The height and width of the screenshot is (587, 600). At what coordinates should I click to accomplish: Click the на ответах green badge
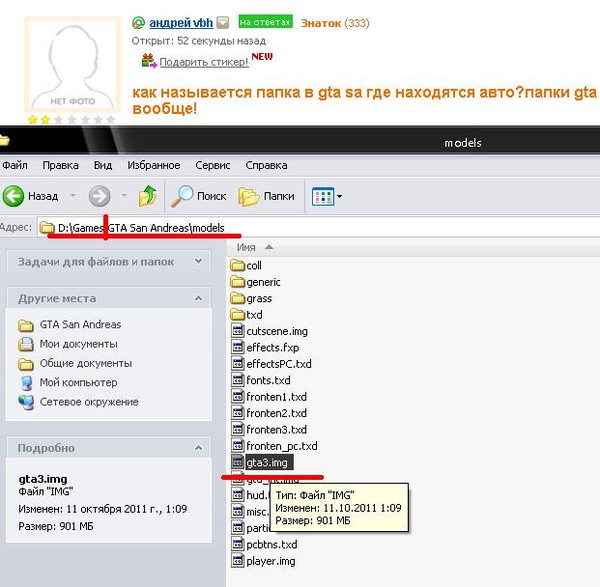[x=266, y=22]
